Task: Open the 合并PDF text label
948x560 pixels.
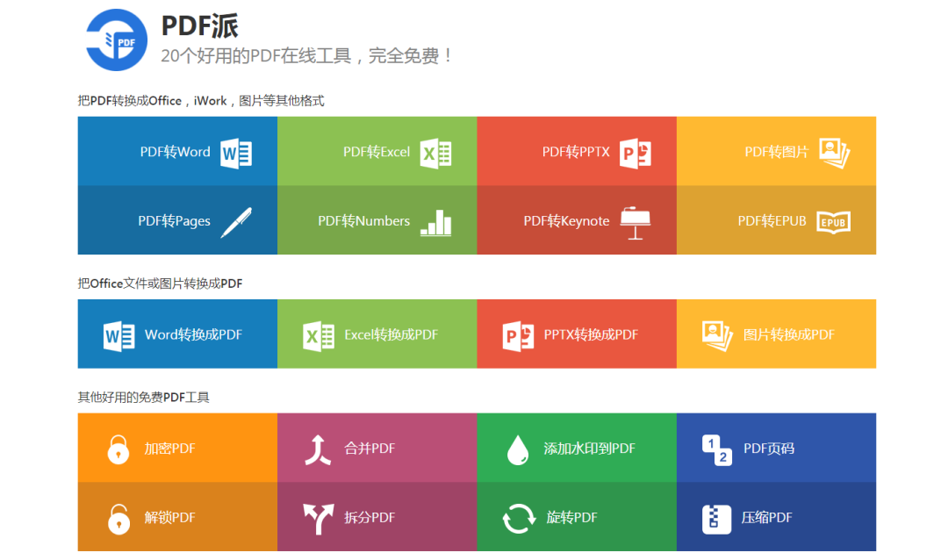Action: click(x=370, y=449)
